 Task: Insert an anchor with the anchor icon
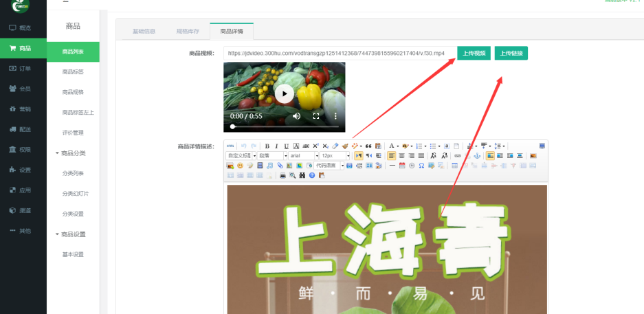click(x=477, y=155)
